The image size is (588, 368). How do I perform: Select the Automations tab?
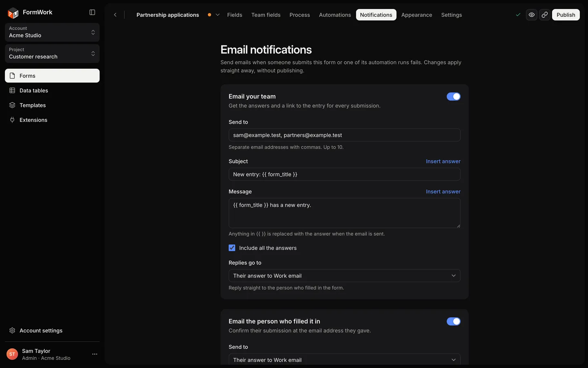pos(335,15)
